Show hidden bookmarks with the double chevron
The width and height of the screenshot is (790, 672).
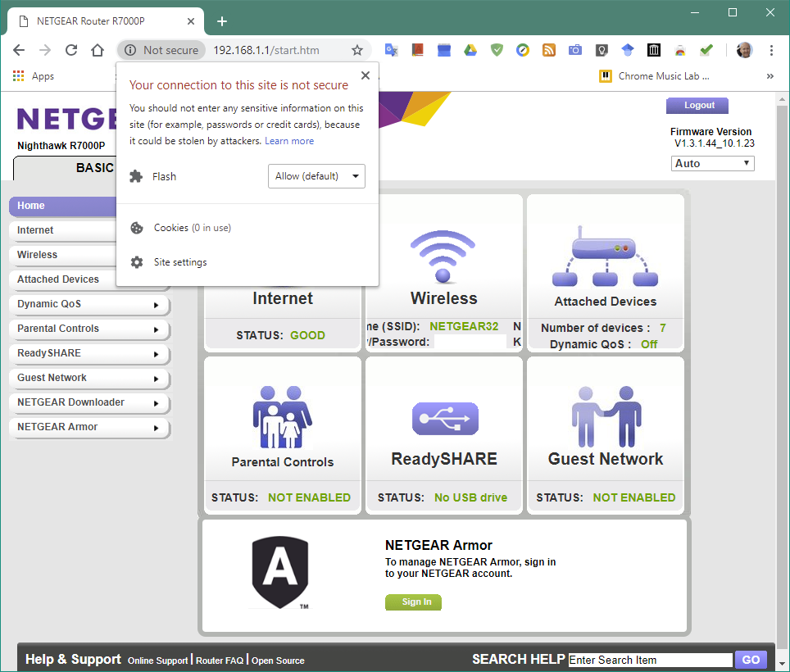(x=770, y=76)
